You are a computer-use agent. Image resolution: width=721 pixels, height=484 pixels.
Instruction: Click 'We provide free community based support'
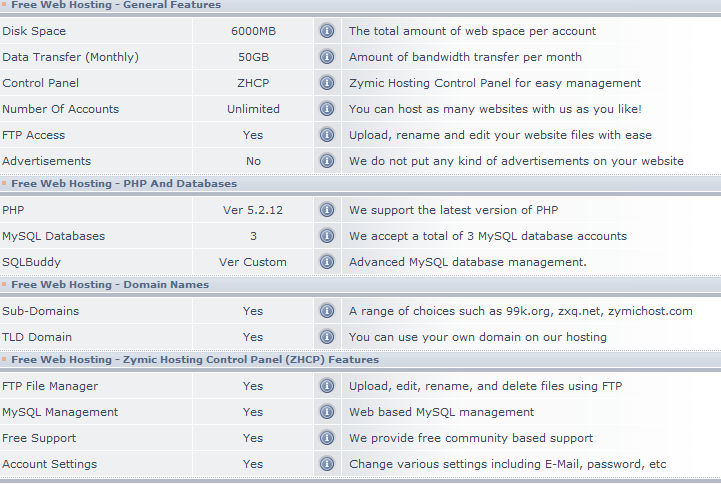pyautogui.click(x=471, y=438)
